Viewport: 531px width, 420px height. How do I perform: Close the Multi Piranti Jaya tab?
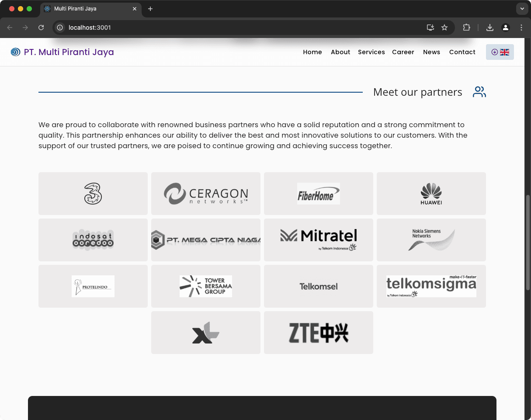[135, 9]
